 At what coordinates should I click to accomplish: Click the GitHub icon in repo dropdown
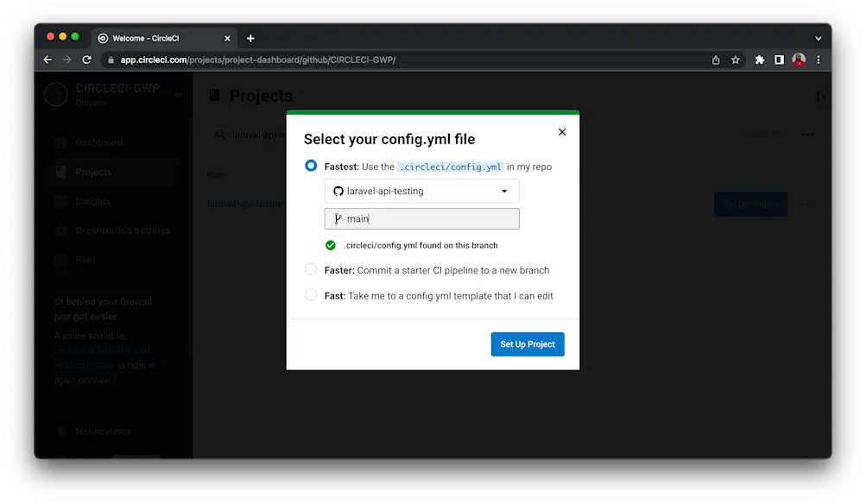(338, 191)
